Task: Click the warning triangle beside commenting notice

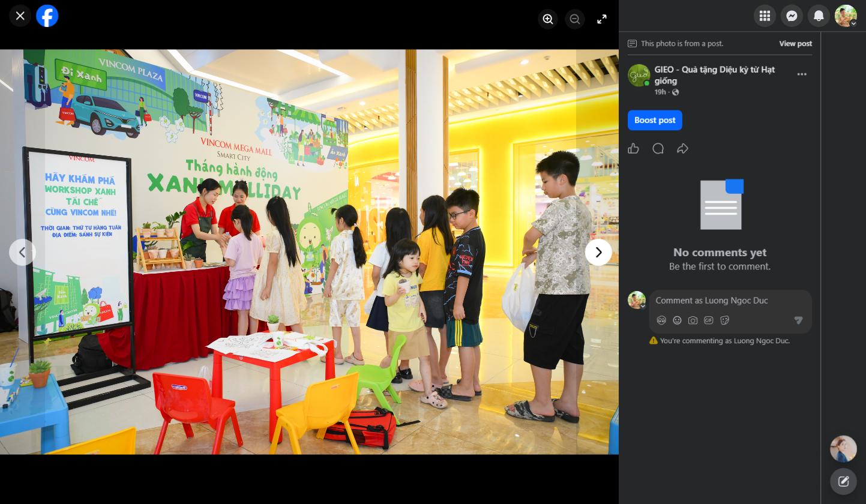Action: click(654, 341)
